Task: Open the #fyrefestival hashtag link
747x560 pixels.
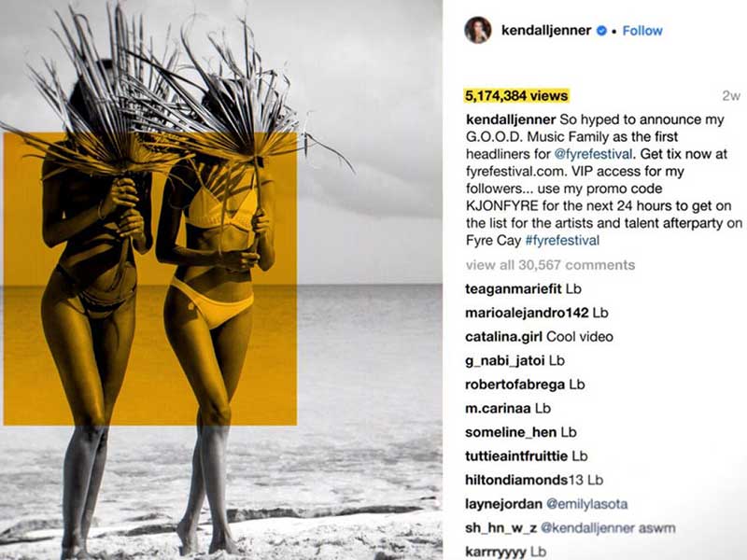Action: click(x=562, y=240)
